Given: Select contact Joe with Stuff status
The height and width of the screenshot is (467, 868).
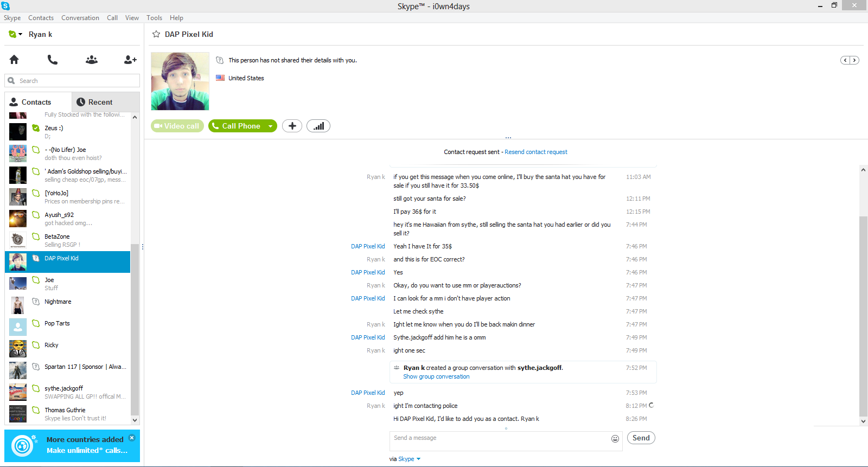Looking at the screenshot, I should click(68, 284).
